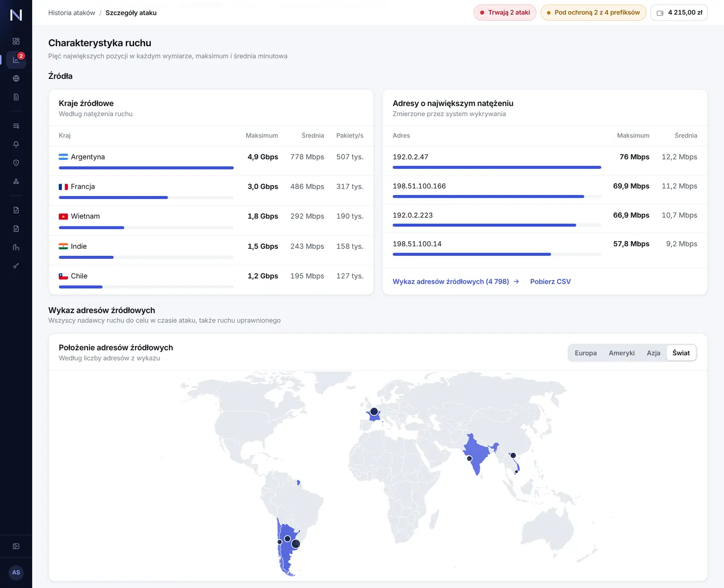The image size is (724, 588).
Task: Open the globe icon in sidebar
Action: coord(16,78)
